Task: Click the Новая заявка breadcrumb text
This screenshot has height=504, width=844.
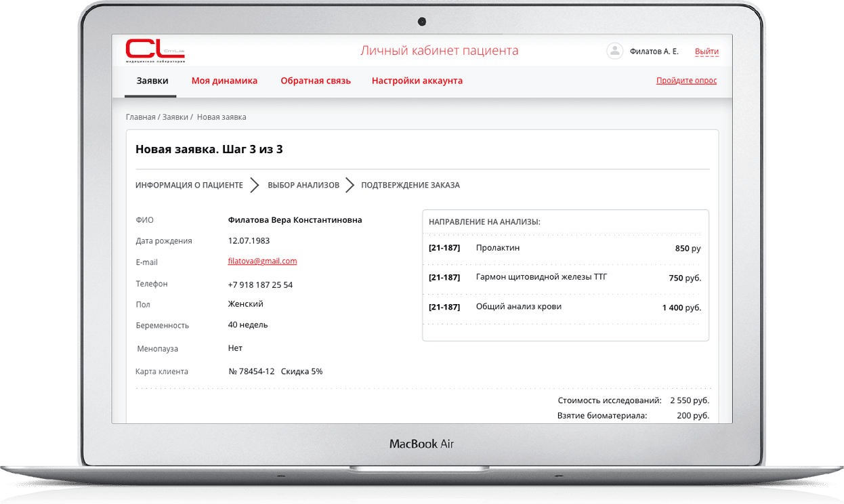Action: click(x=221, y=117)
